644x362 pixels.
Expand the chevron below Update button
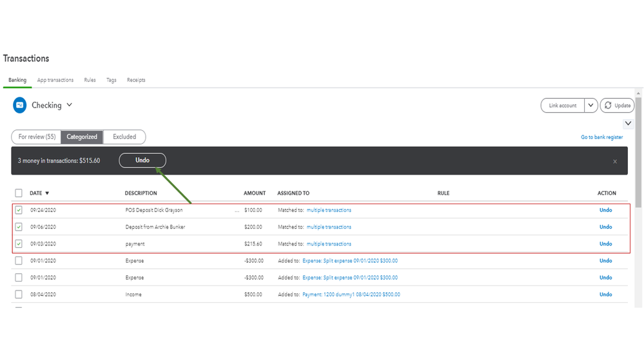point(628,123)
